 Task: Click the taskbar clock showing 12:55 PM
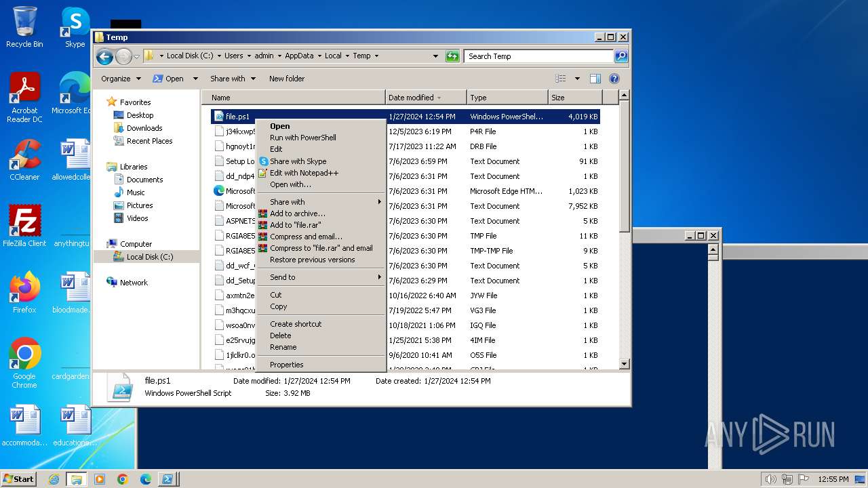[x=833, y=479]
